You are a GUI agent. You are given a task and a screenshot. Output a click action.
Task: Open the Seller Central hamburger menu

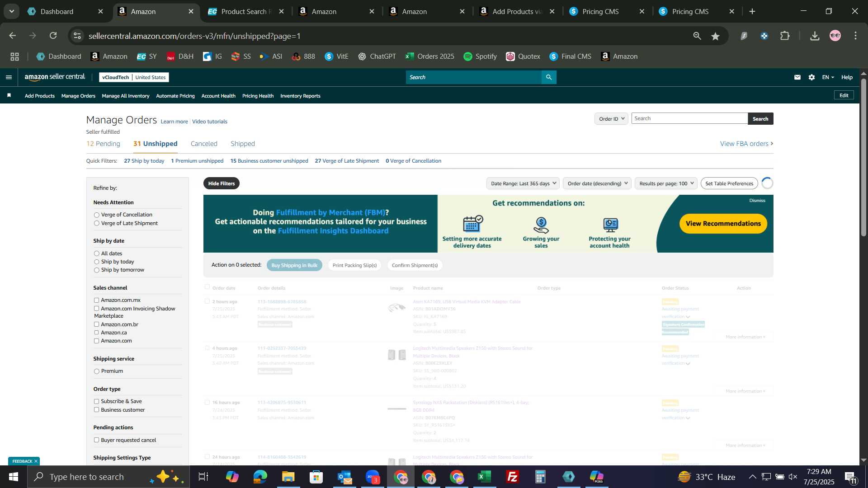pyautogui.click(x=9, y=77)
